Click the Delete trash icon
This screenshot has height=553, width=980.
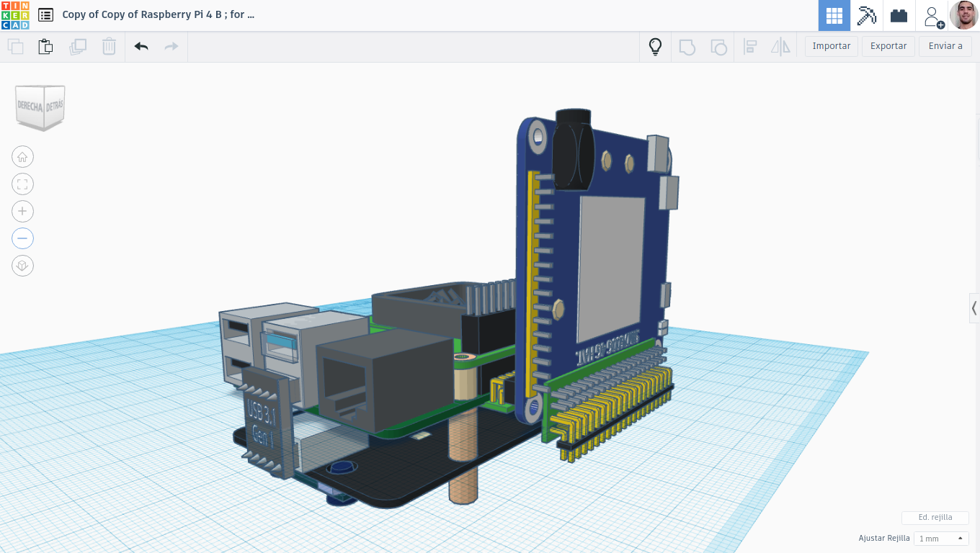[109, 47]
